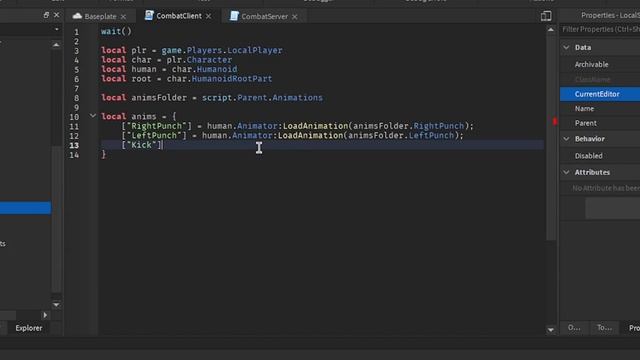Click the Explorer horizontal scroll right arrow
Image resolution: width=640 pixels, height=360 pixels.
45,315
